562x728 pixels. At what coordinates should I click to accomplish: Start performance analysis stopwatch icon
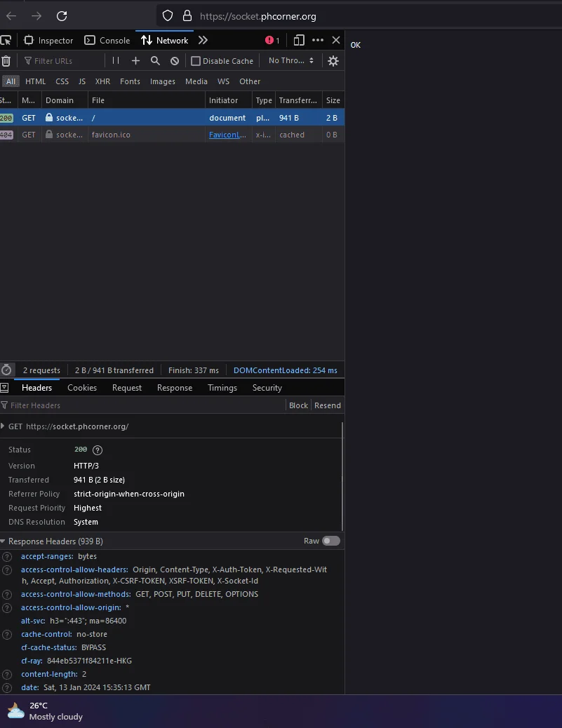click(x=6, y=370)
